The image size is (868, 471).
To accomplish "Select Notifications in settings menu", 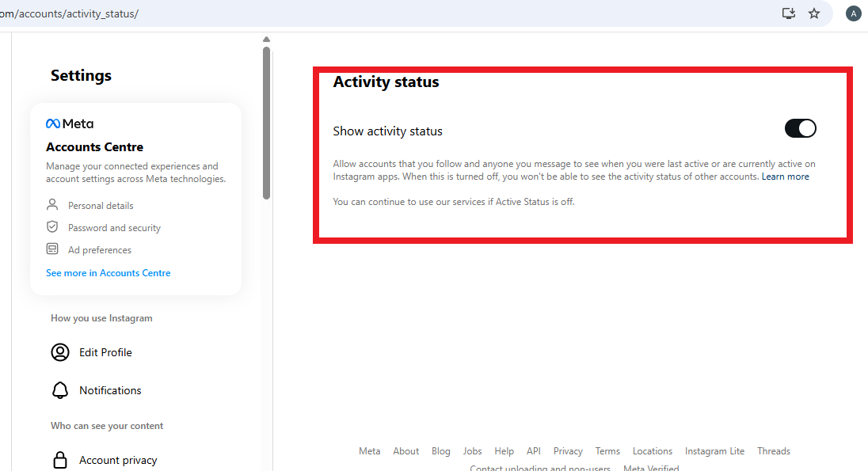I will point(110,390).
